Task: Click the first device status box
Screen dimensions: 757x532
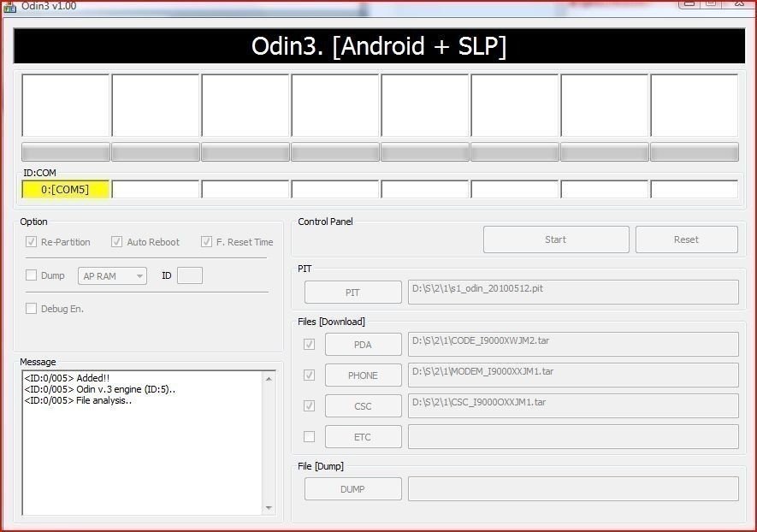Action: pos(66,105)
